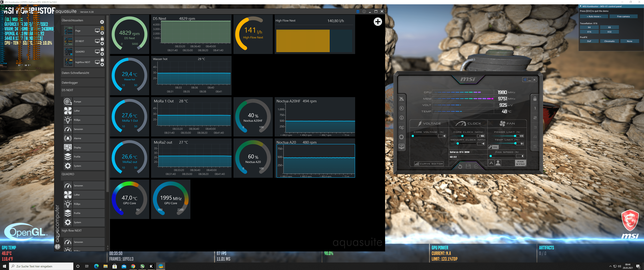This screenshot has width=644, height=270.
Task: Open the QUADRO Sensoren gauge icon
Action: [68, 186]
